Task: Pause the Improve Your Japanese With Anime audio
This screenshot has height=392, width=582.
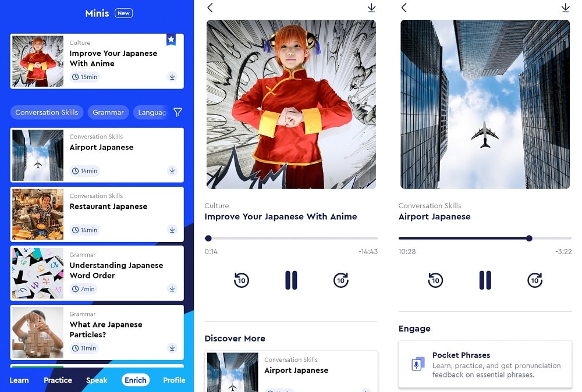Action: click(291, 280)
